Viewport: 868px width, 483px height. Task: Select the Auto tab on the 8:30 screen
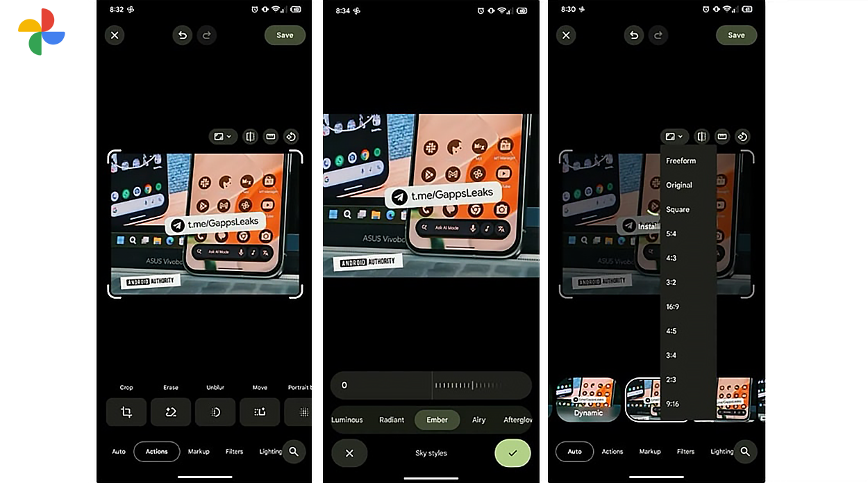pos(574,452)
